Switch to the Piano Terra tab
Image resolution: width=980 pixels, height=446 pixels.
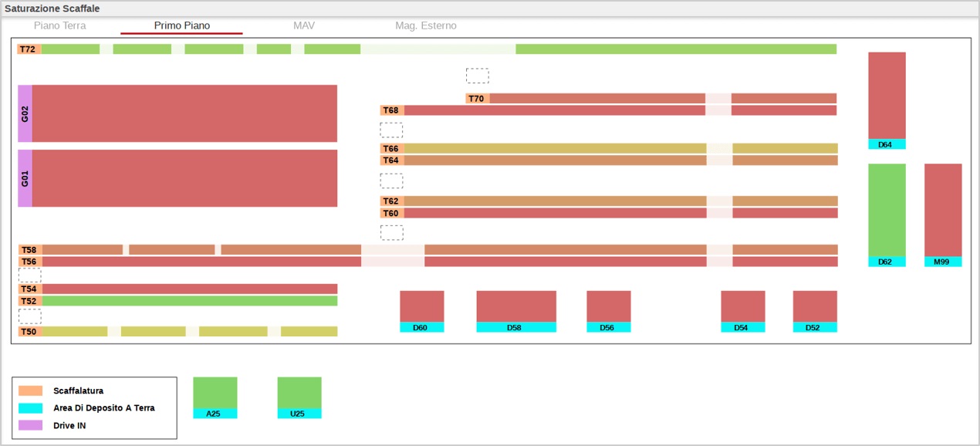(x=60, y=25)
